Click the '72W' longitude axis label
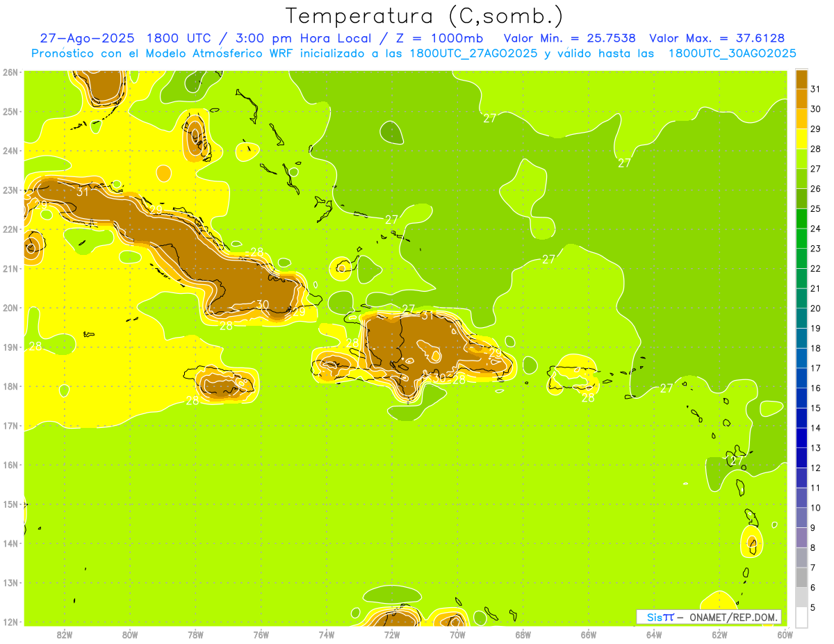The height and width of the screenshot is (644, 834). click(x=392, y=634)
